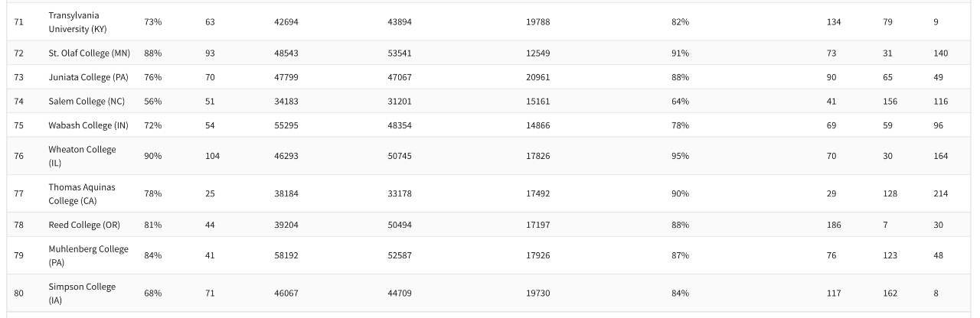
Task: Select the 95% cell in Wheaton row
Action: click(x=680, y=156)
